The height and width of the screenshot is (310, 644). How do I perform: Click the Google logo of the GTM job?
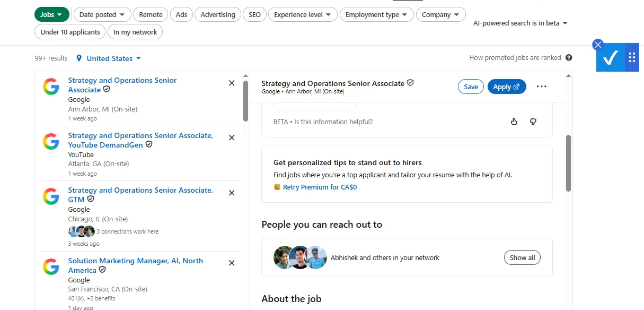pos(51,196)
